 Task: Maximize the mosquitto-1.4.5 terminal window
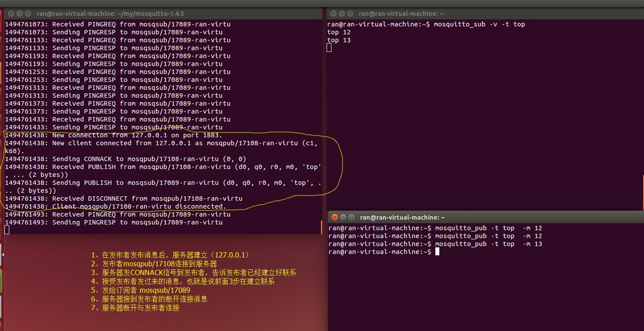tap(28, 14)
